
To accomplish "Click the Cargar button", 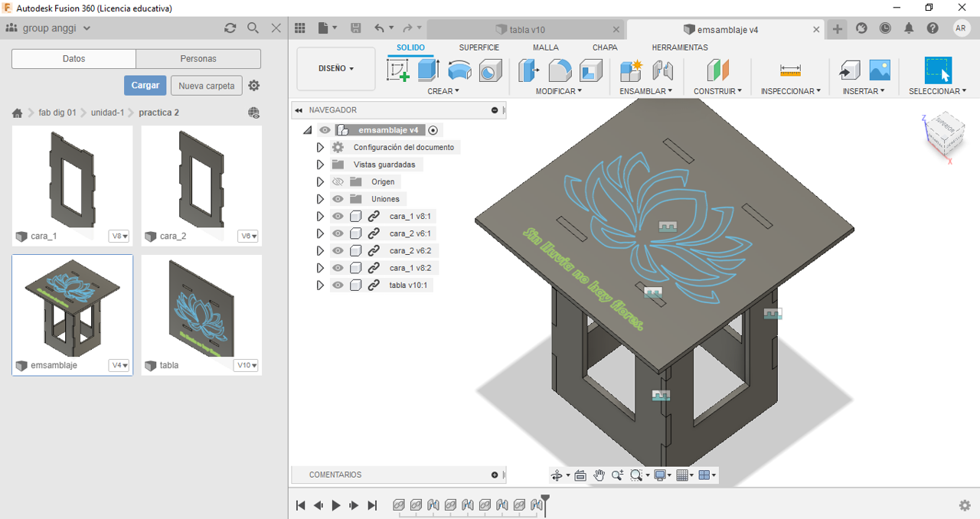I will coord(145,86).
